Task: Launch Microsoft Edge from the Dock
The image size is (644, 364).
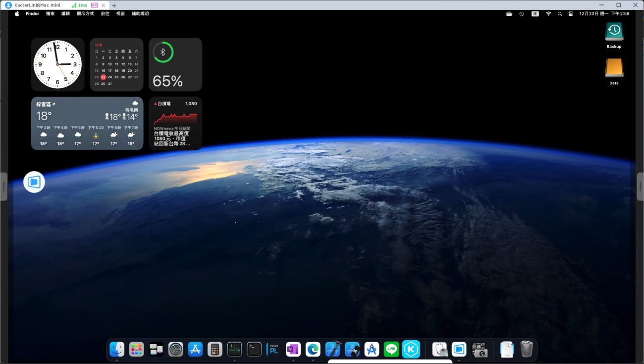Action: pos(313,349)
